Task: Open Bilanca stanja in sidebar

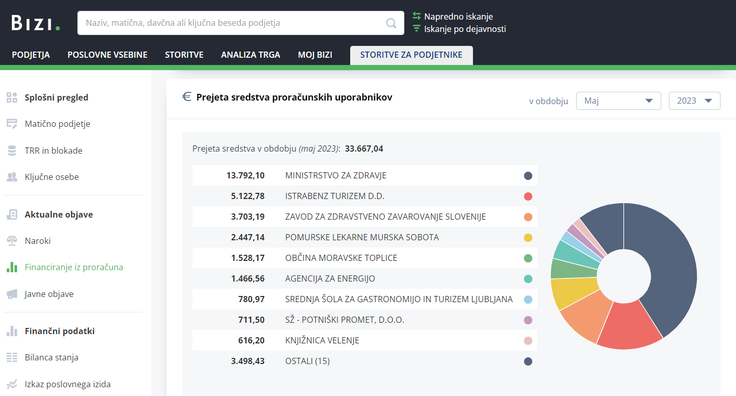Action: click(x=51, y=358)
